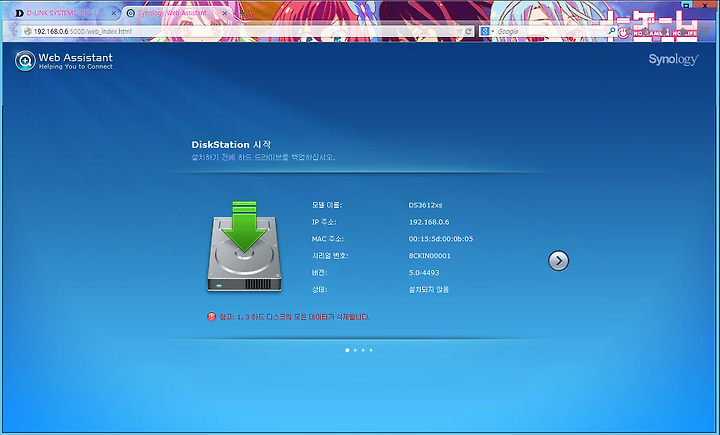Click the IP address value 192.168.0.6
Viewport: 720px width, 435px height.
429,222
